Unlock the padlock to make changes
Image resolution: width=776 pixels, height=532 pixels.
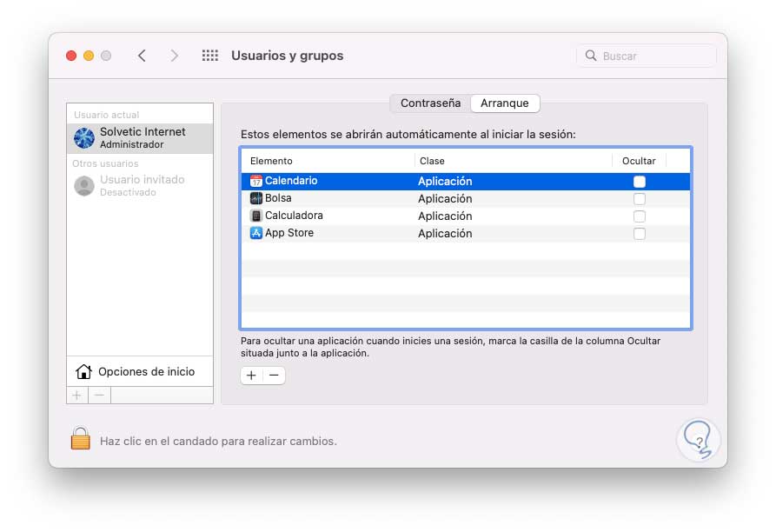pos(80,438)
